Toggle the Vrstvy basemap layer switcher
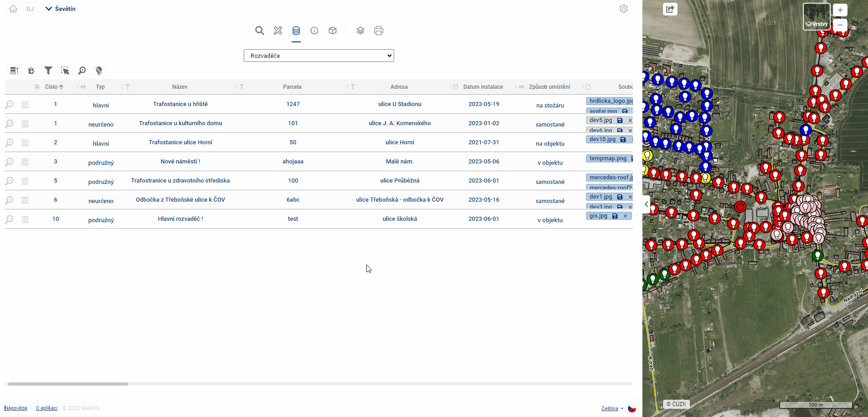Image resolution: width=868 pixels, height=417 pixels. point(817,17)
